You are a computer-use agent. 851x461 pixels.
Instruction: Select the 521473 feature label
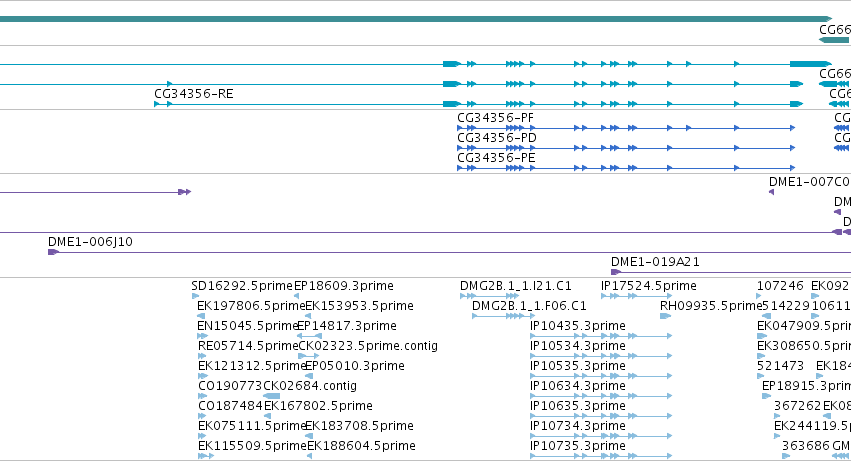pos(780,367)
